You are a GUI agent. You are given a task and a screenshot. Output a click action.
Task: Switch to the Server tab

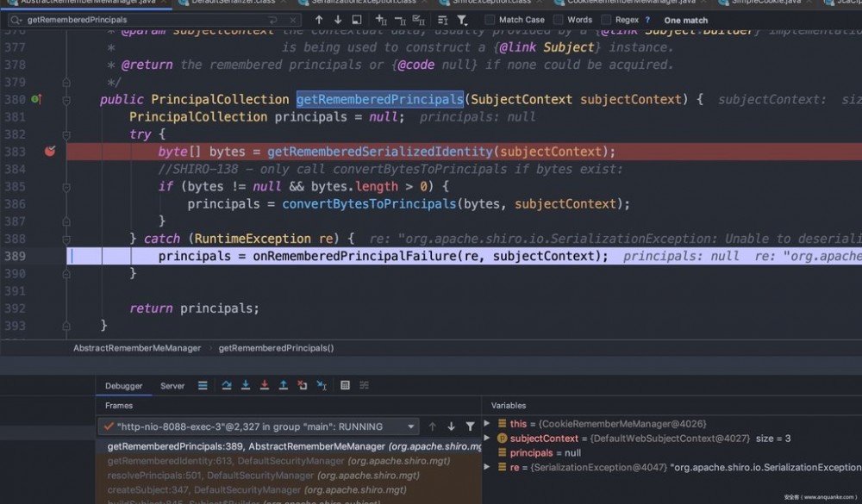(172, 386)
